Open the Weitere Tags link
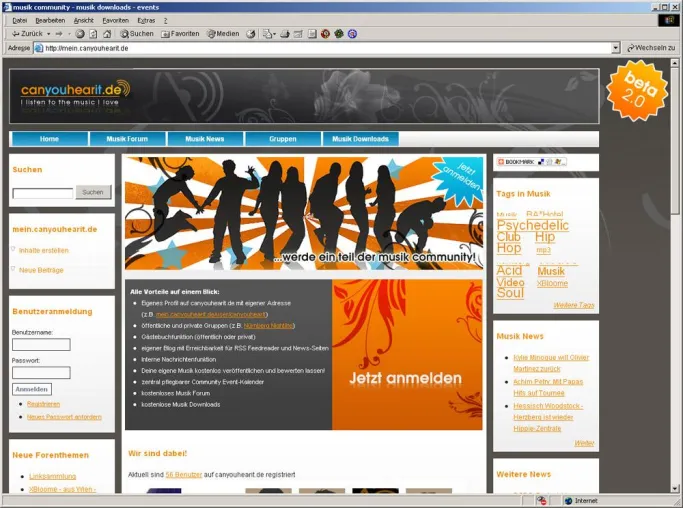This screenshot has height=508, width=683. coord(574,305)
